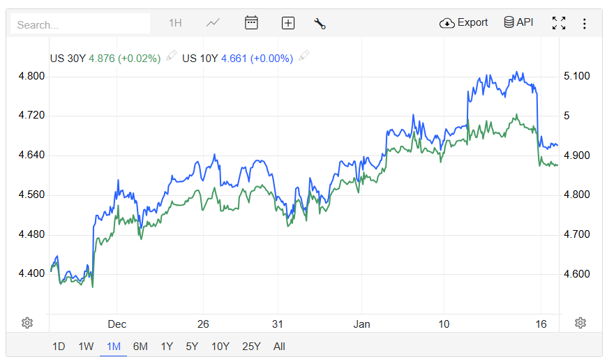This screenshot has height=364, width=607.
Task: Open the three-dot more options menu
Action: (585, 23)
